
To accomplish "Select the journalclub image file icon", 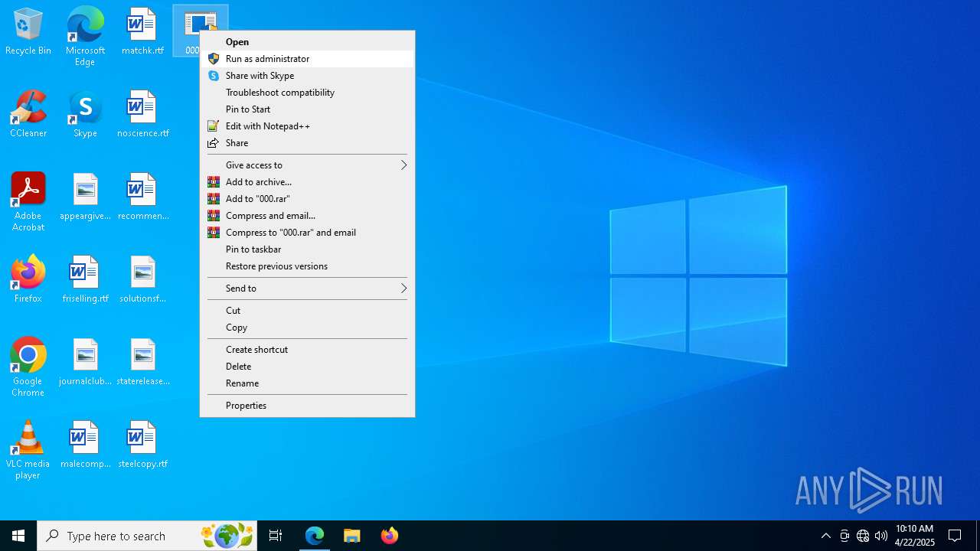I will click(x=85, y=362).
